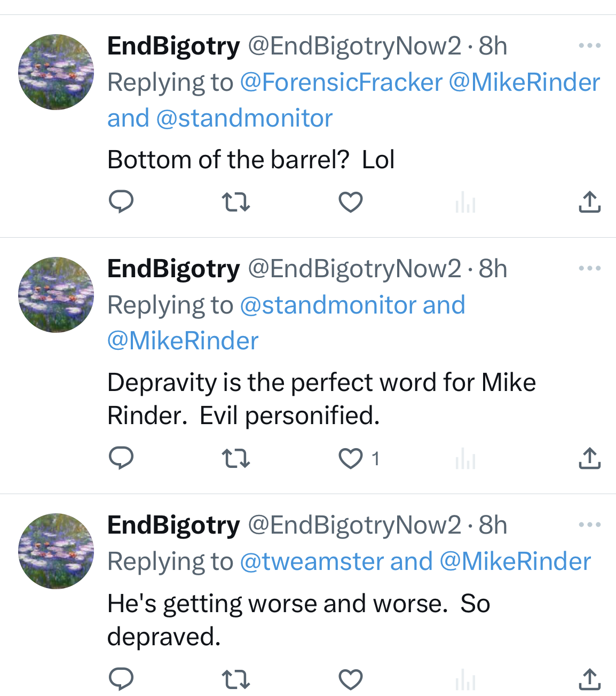The width and height of the screenshot is (616, 696).
Task: Retweet the "Evil personified" tweet
Action: click(235, 458)
